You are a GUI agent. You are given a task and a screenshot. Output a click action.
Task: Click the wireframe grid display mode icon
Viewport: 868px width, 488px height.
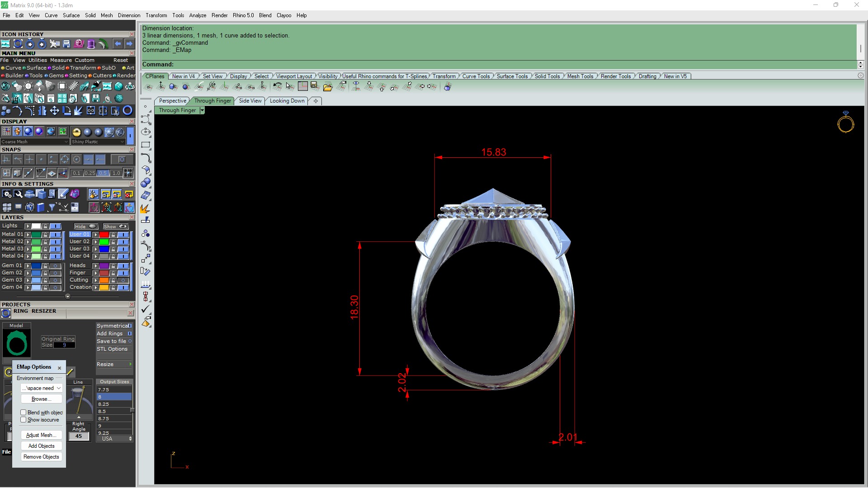(6, 131)
